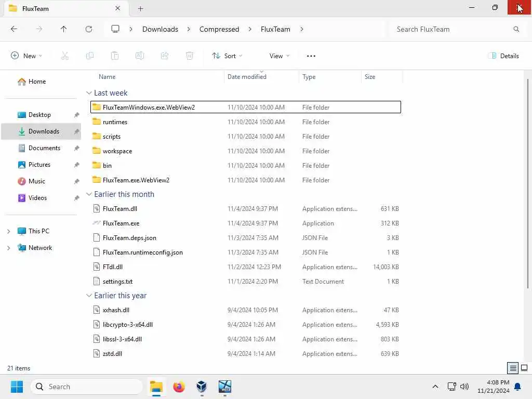Open the notification bell icon

pos(518,387)
